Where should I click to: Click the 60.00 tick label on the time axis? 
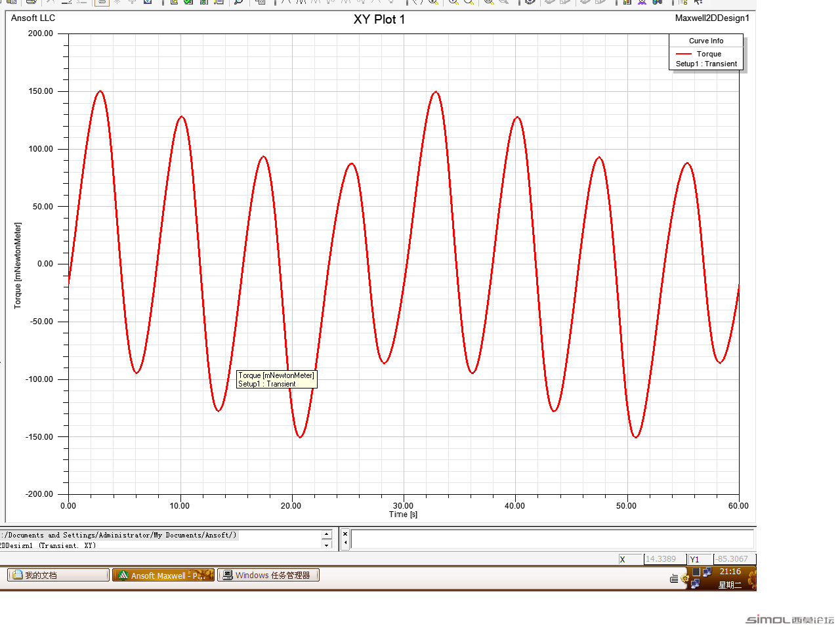(738, 506)
